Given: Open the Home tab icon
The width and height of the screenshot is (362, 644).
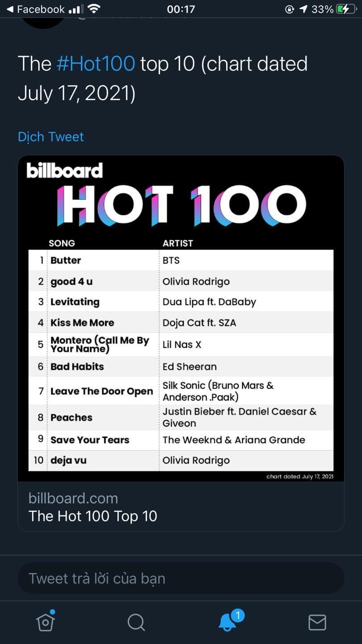Looking at the screenshot, I should point(46,622).
